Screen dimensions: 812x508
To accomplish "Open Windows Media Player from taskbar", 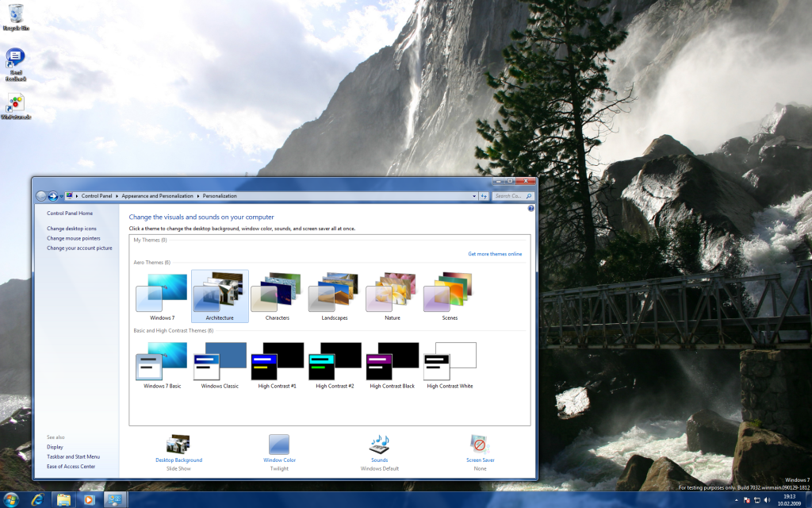I will (x=89, y=500).
